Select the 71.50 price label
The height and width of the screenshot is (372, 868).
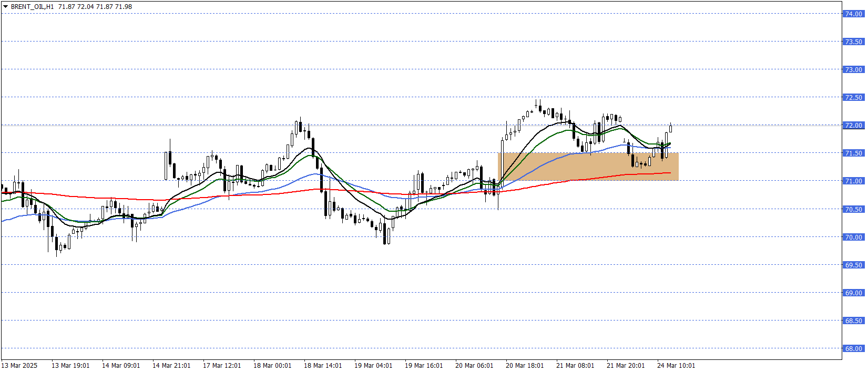pos(853,153)
